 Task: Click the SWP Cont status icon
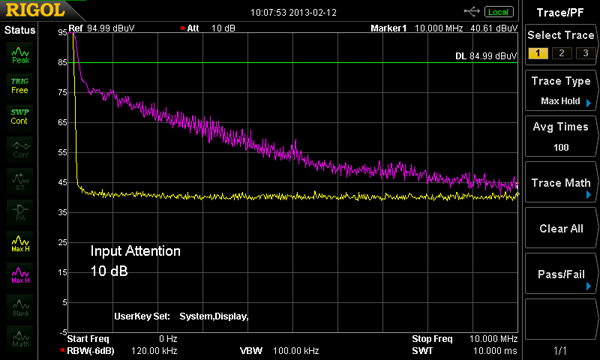coord(20,117)
